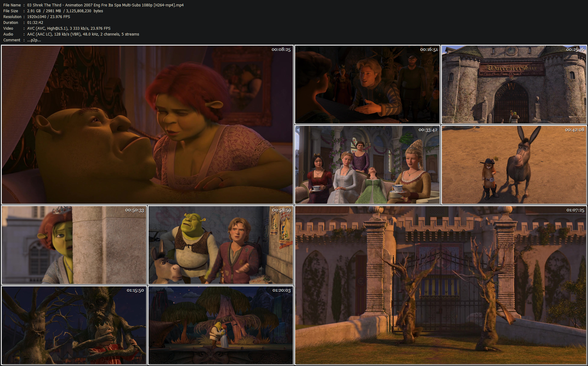Screen dimensions: 588x366
Task: Click the castle gate trees thumbnail 01:07:25
Action: 440,285
